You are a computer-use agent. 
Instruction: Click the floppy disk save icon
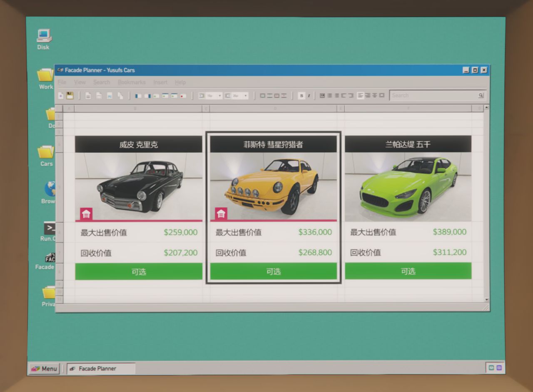[x=70, y=96]
